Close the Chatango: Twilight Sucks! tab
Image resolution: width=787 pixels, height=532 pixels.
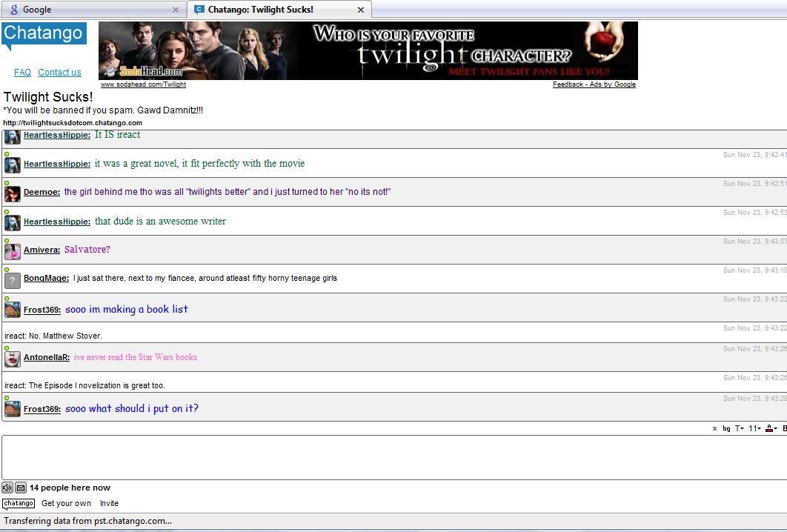[361, 10]
